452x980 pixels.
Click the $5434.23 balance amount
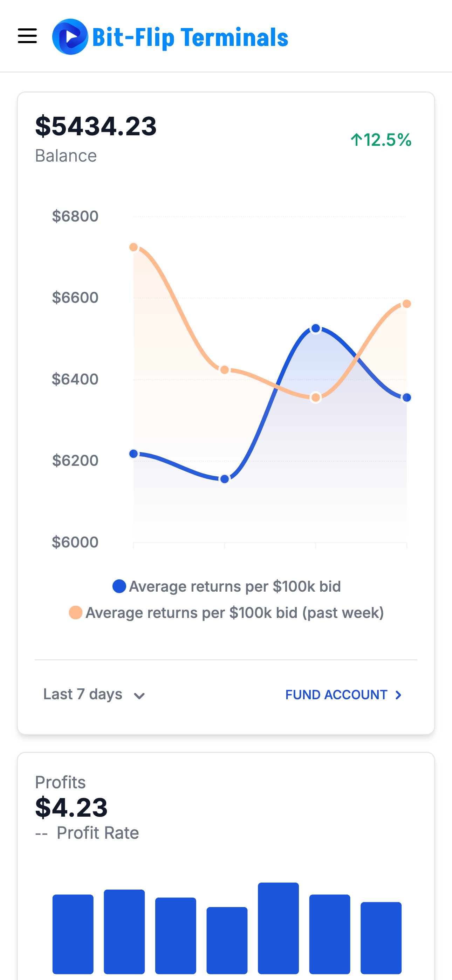(96, 126)
